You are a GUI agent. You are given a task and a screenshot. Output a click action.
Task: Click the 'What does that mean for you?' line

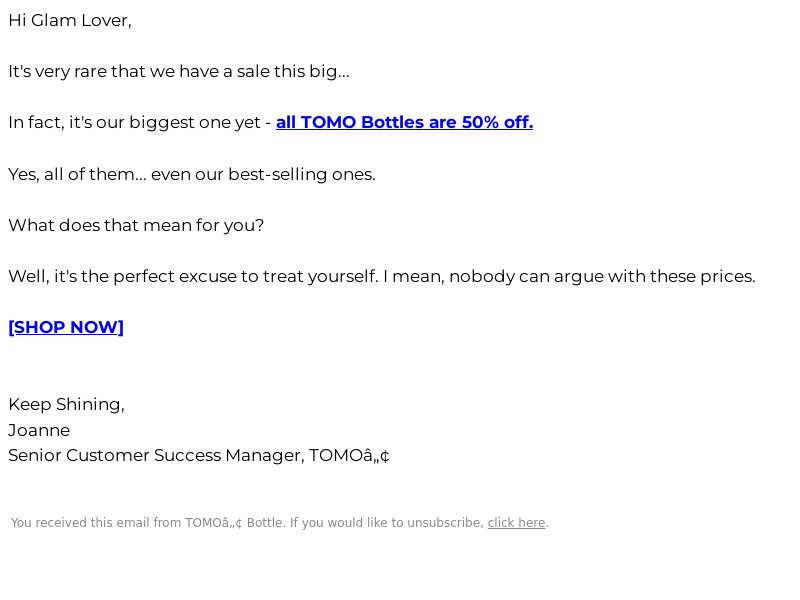[x=136, y=226]
